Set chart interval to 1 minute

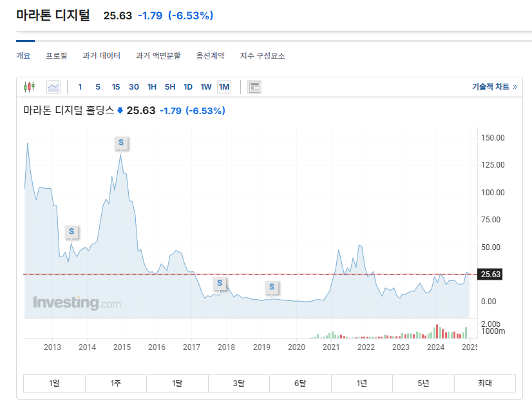click(80, 87)
